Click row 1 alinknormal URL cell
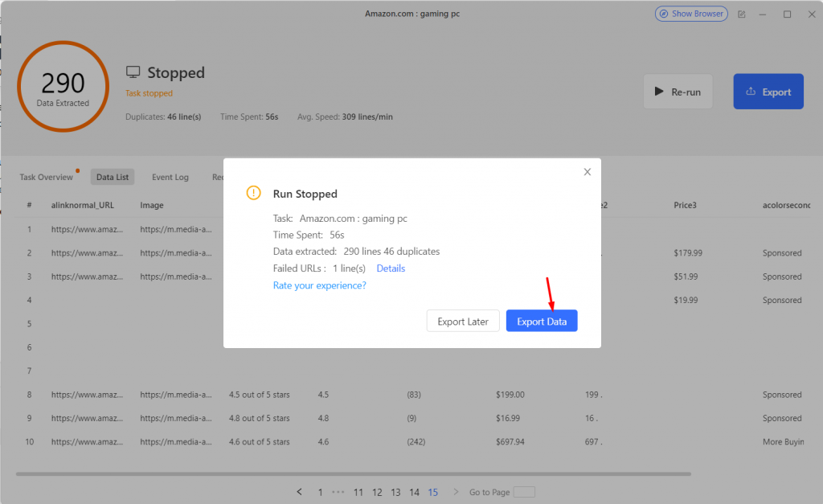The height and width of the screenshot is (504, 823). pyautogui.click(x=87, y=229)
